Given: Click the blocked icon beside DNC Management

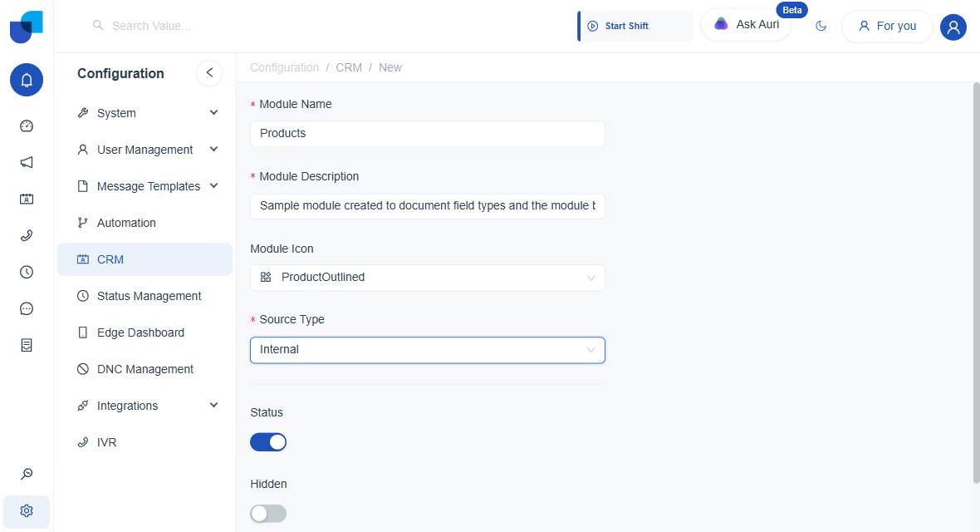Looking at the screenshot, I should coord(82,369).
